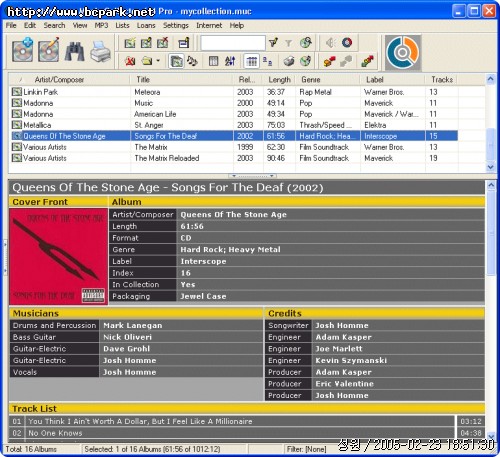Toggle the columns layout button
Viewport: 500px width, 457px height.
(x=213, y=61)
